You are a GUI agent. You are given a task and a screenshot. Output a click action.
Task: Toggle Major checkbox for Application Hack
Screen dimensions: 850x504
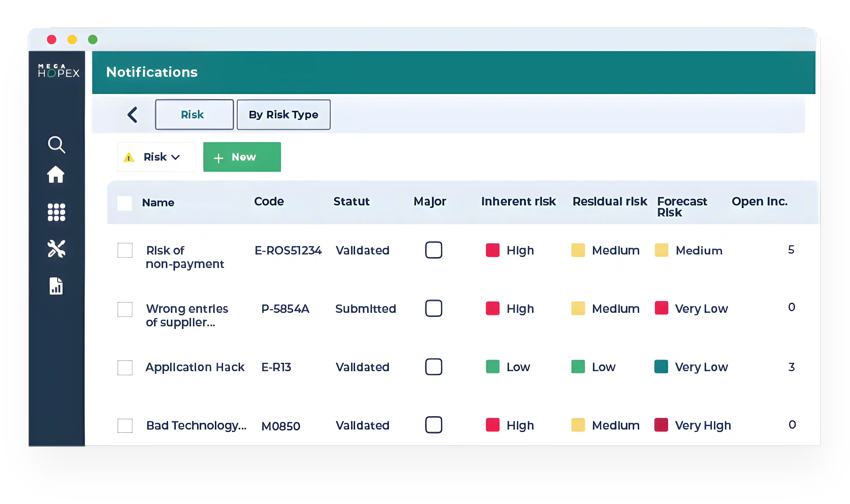point(434,367)
